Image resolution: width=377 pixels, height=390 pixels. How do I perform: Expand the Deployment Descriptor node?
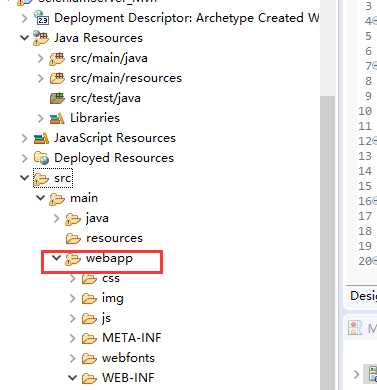(24, 18)
